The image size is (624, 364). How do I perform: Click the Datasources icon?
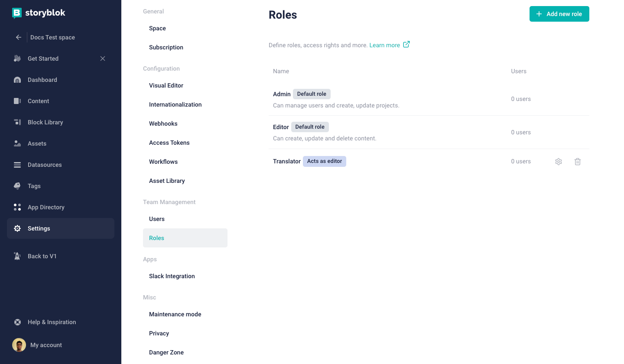point(17,165)
